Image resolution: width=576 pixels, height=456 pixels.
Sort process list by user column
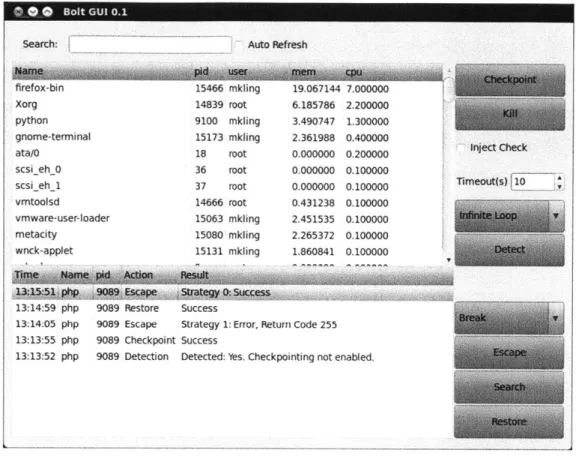[258, 72]
